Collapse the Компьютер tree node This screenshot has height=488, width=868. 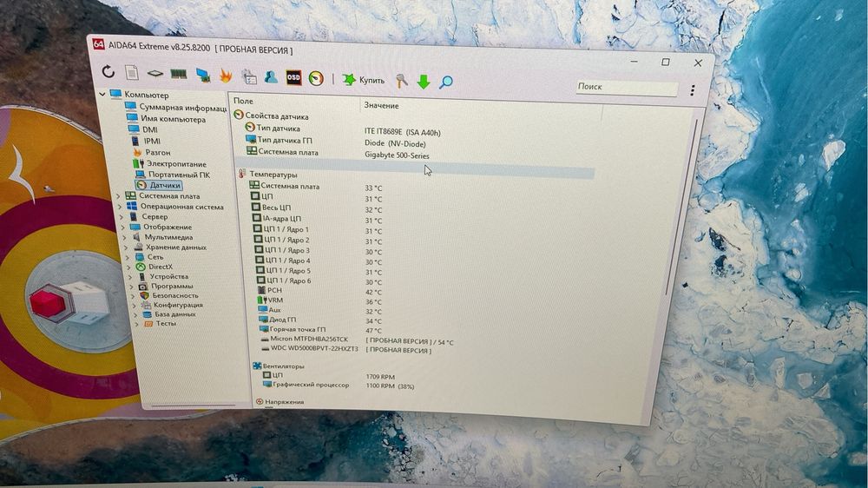(x=102, y=94)
